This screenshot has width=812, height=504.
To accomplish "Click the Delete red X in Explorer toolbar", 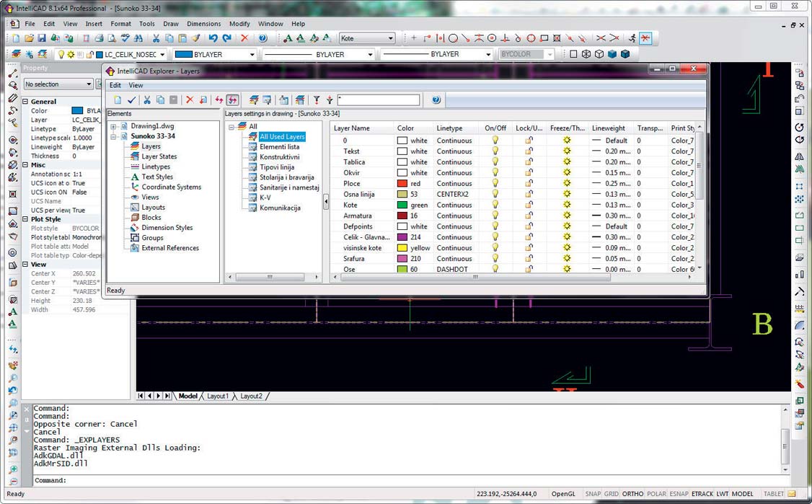I will 190,100.
